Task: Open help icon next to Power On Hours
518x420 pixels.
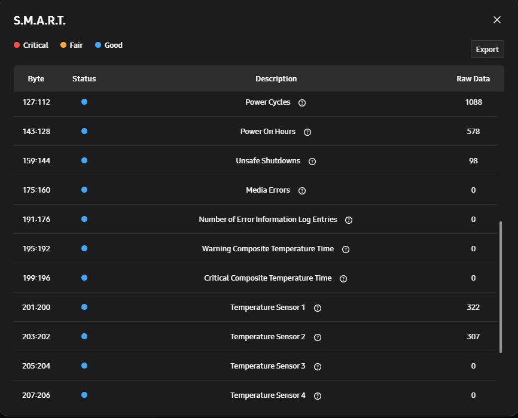Action: (x=307, y=132)
